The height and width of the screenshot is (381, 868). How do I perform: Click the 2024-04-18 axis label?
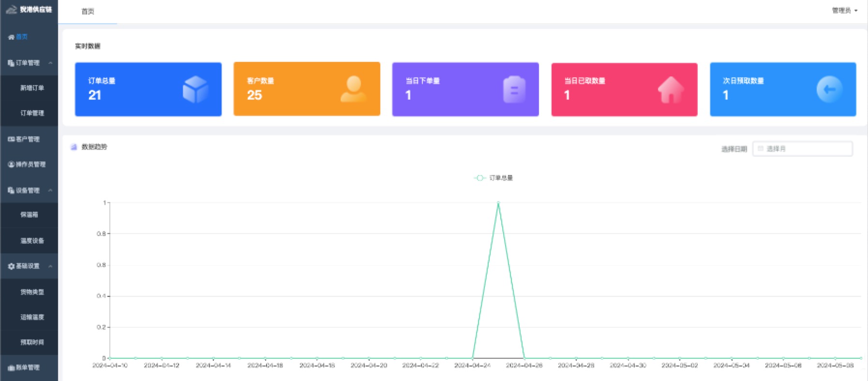pyautogui.click(x=317, y=366)
